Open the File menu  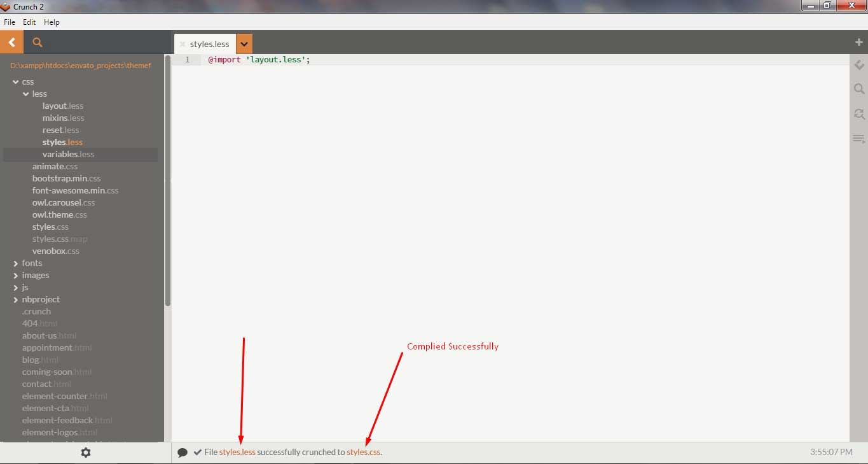click(x=10, y=22)
